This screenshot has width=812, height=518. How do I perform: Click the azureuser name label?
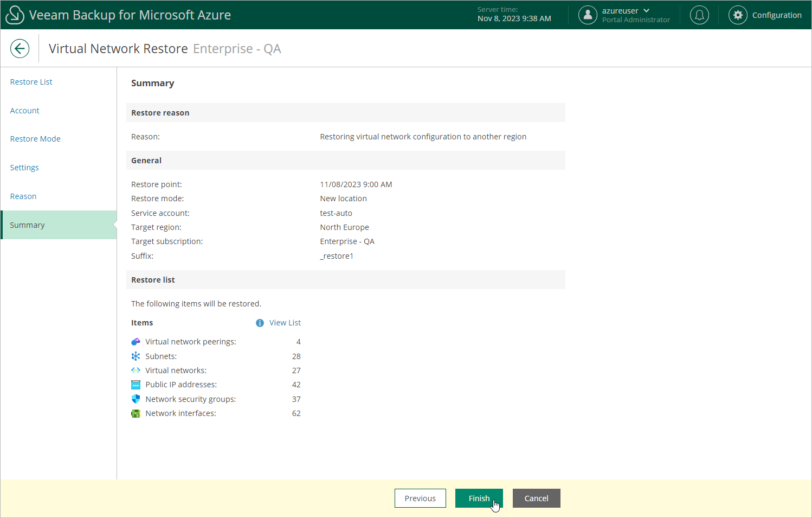pyautogui.click(x=620, y=11)
